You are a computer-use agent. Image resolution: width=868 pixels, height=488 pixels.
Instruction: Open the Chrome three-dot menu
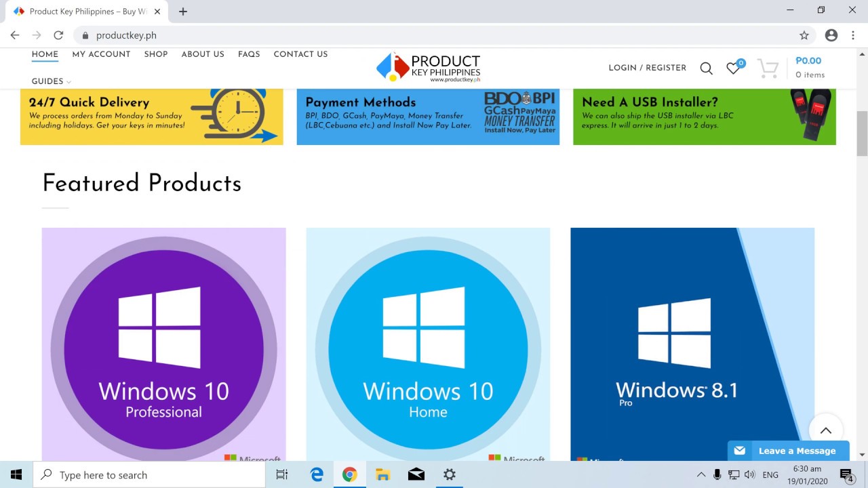853,35
